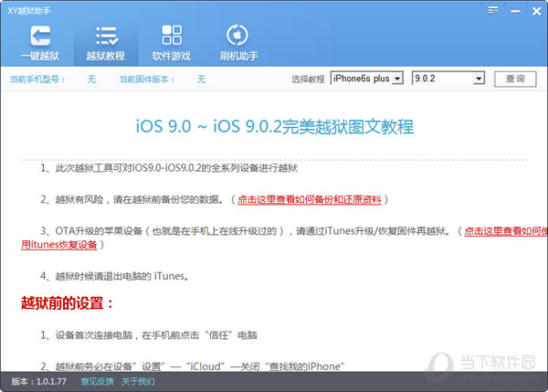Minimize the XY越狱助手 window
The image size is (548, 392).
tap(515, 12)
